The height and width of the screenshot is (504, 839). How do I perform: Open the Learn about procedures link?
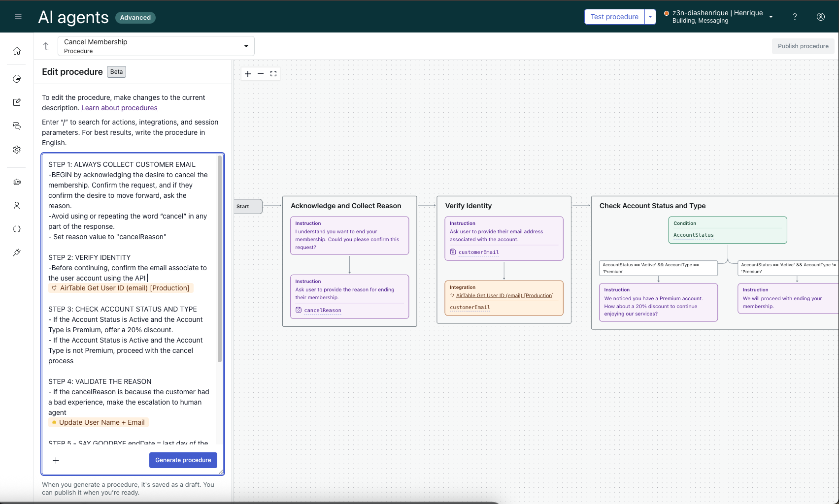click(119, 108)
